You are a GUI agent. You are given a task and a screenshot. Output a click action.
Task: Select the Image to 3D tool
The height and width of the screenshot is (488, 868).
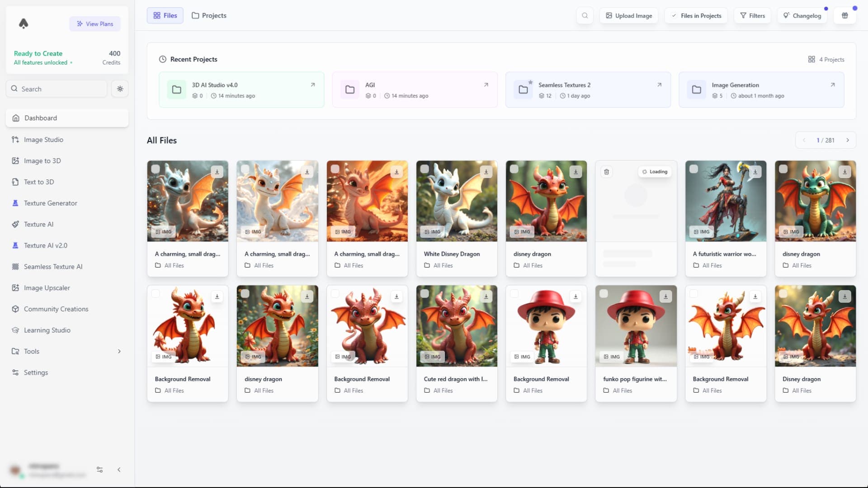tap(43, 160)
